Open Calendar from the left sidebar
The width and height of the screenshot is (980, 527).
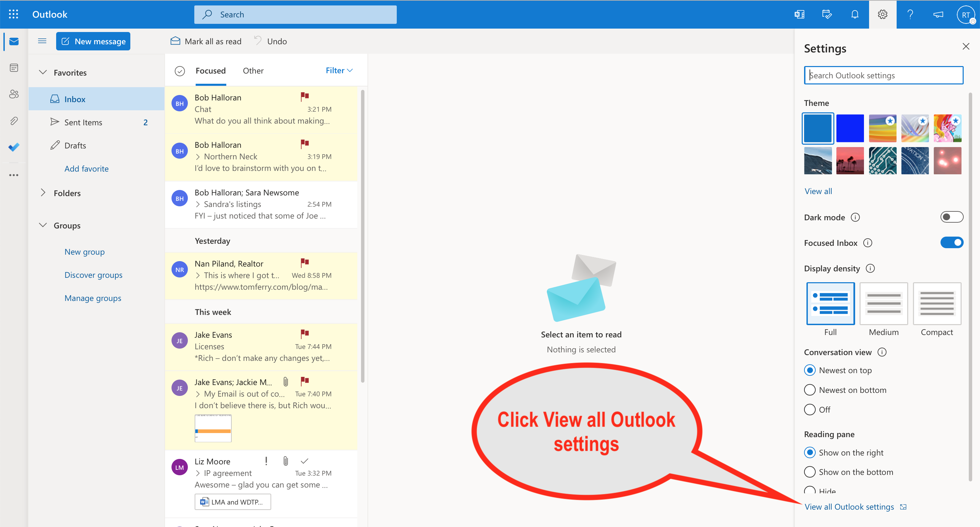pos(14,68)
